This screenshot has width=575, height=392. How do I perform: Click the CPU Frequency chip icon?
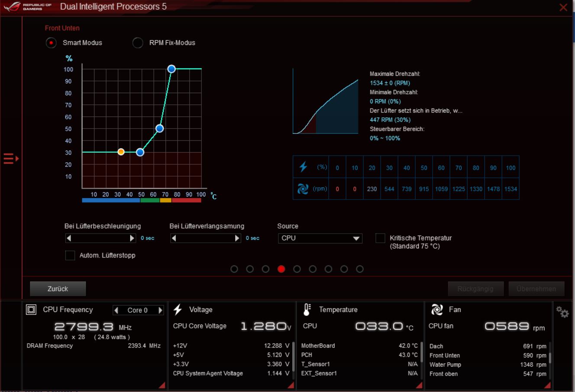click(x=31, y=309)
